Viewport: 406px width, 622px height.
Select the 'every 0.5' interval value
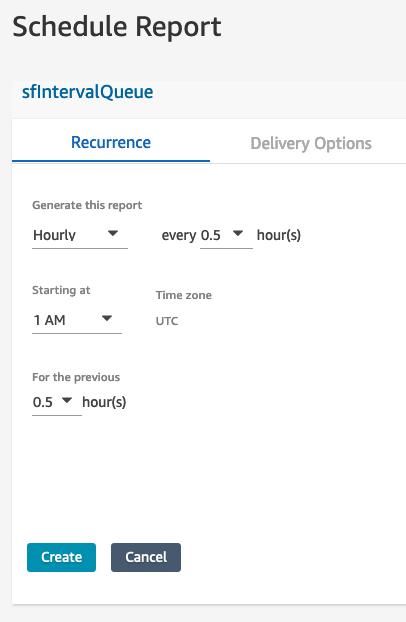pyautogui.click(x=226, y=235)
